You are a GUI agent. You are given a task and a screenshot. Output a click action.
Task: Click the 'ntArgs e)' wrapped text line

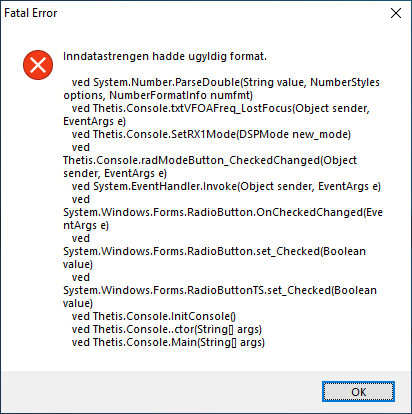pos(86,225)
